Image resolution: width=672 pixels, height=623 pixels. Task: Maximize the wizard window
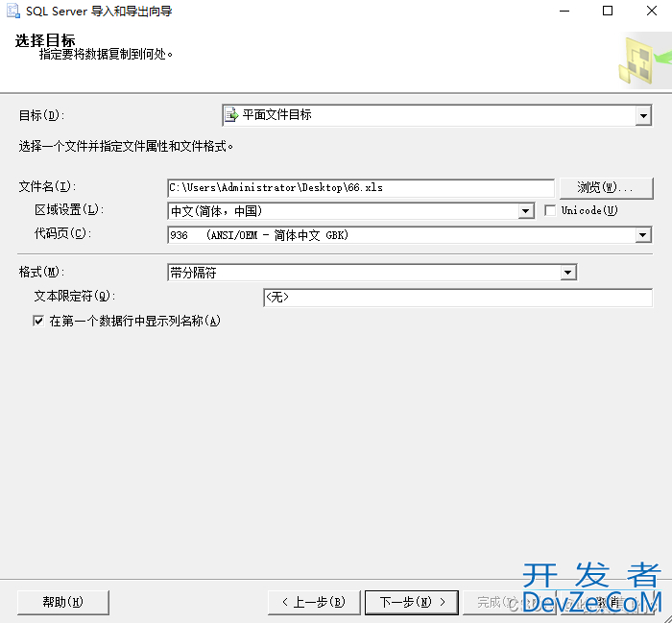coord(608,11)
